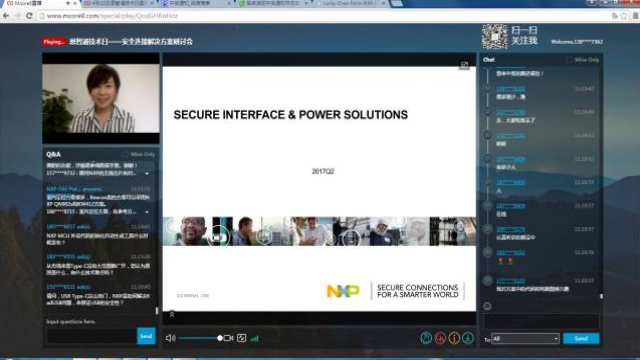Expand the second Q&A answer arrow
Image resolution: width=640 pixels, height=360 pixels.
click(x=147, y=212)
